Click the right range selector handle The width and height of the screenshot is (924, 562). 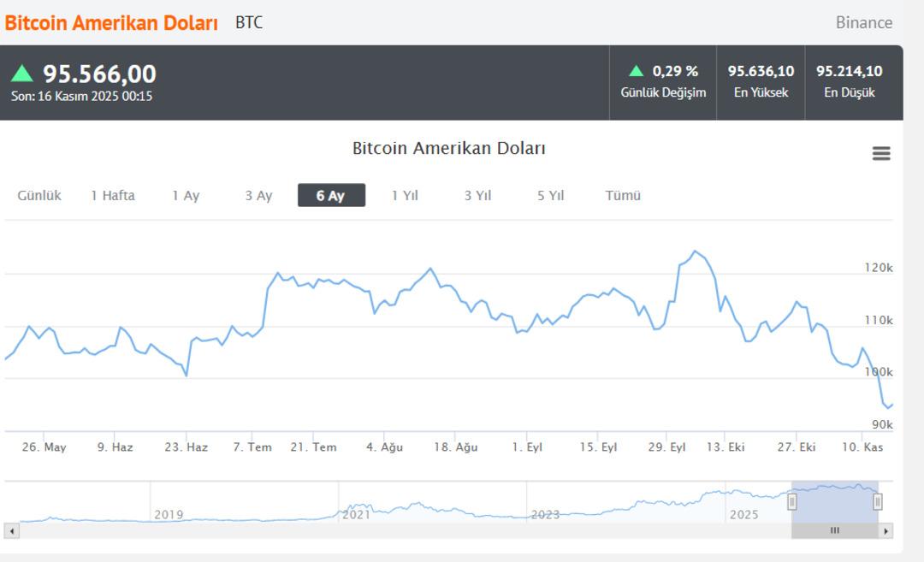pyautogui.click(x=876, y=503)
